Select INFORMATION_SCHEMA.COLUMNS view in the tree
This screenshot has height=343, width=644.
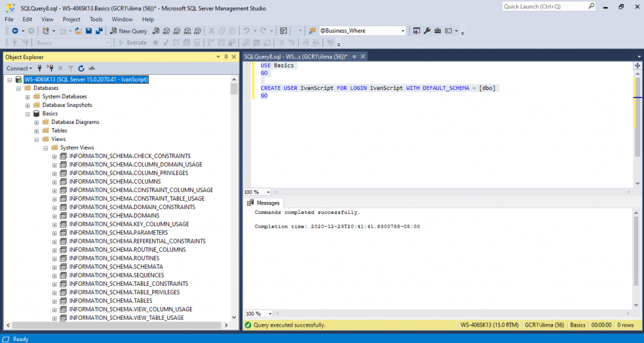click(x=115, y=181)
